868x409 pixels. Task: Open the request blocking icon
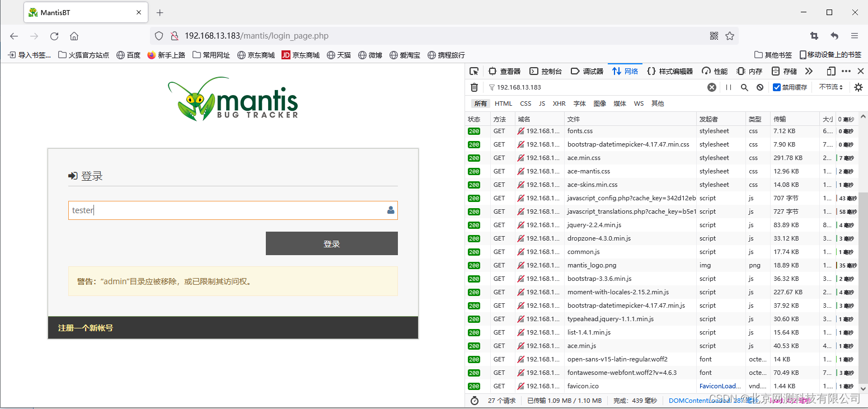760,87
